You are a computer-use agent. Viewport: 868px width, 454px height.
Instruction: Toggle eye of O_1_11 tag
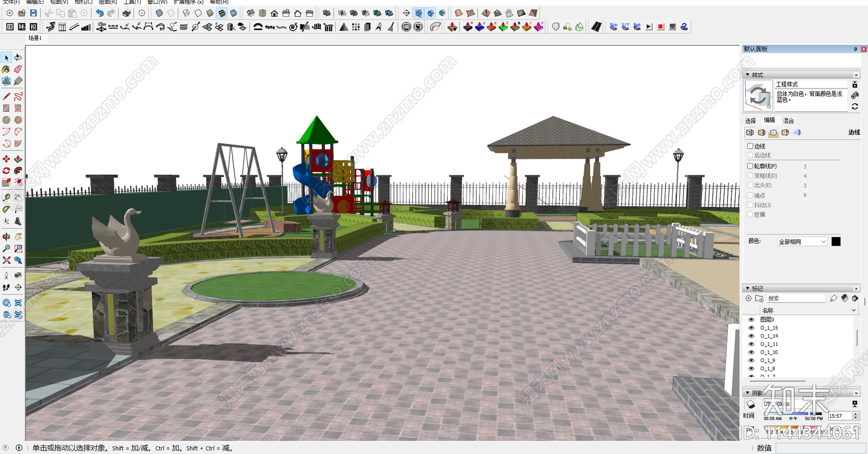tap(751, 344)
